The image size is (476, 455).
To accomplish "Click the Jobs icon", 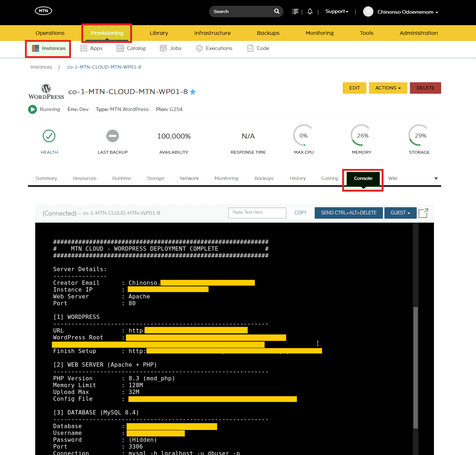I will 163,48.
